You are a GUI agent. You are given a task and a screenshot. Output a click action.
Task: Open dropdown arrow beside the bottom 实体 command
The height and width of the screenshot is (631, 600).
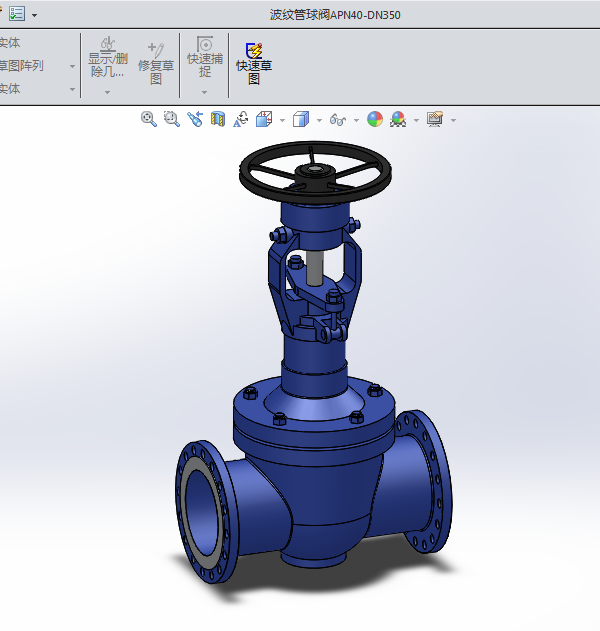click(x=72, y=89)
